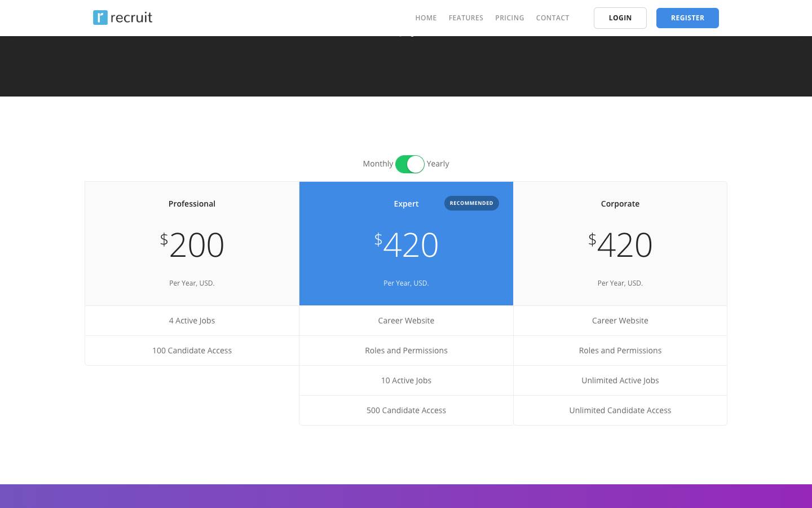Open the Pricing nav link
The image size is (812, 508).
click(509, 18)
